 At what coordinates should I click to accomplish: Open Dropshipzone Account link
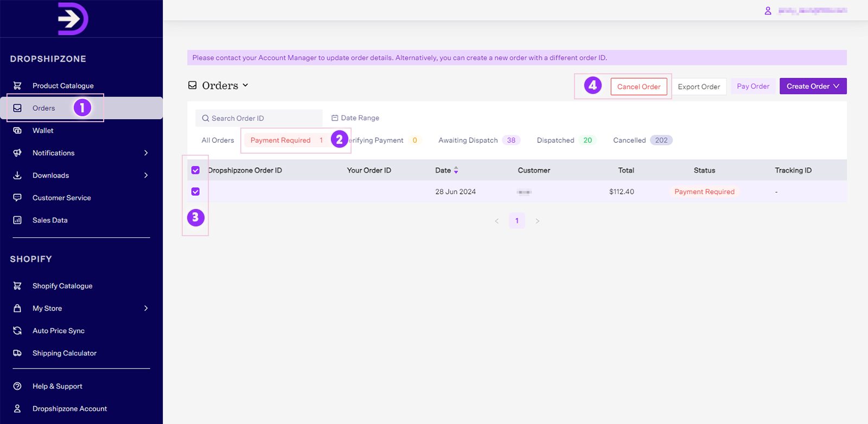click(x=69, y=409)
